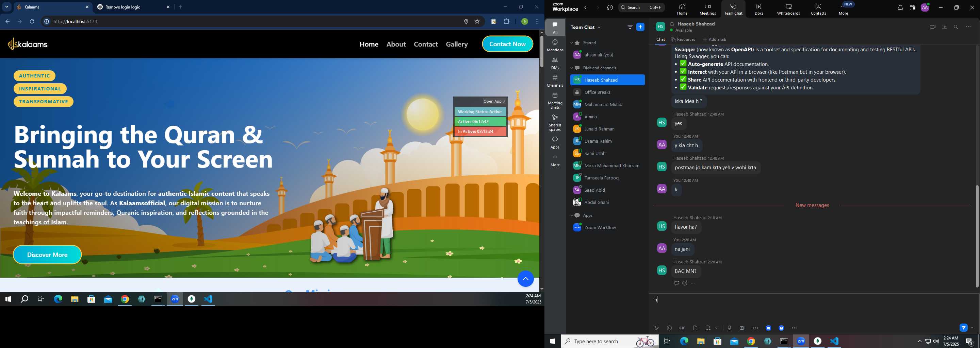
Task: Open the Gallery link in Kalaams navbar
Action: [x=457, y=44]
